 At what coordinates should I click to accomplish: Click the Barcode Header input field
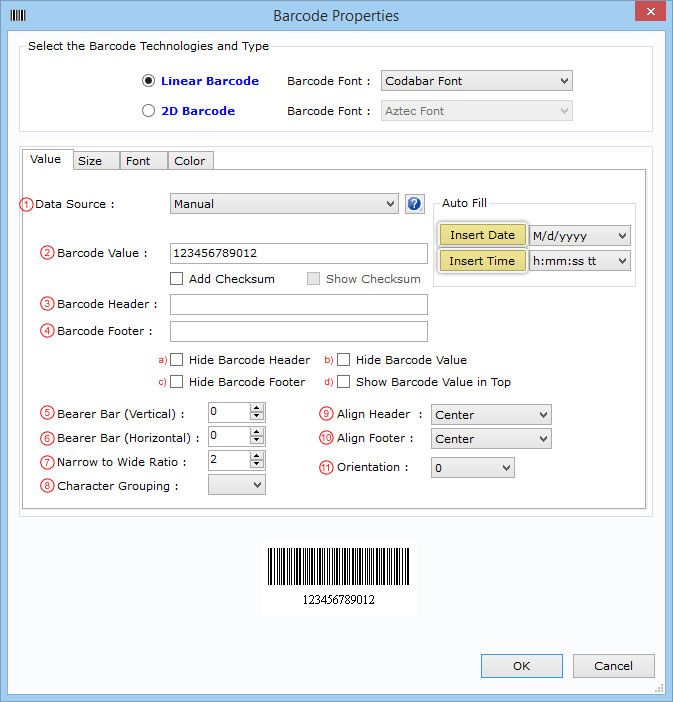click(x=299, y=304)
